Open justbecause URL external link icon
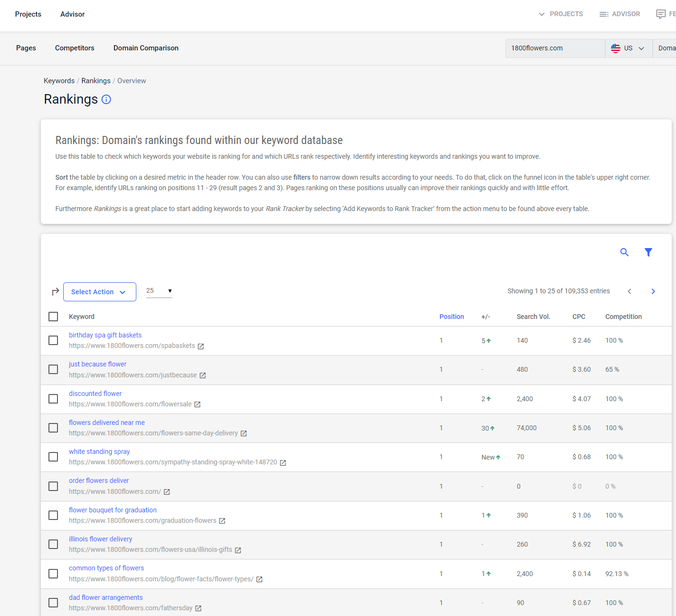 point(203,375)
